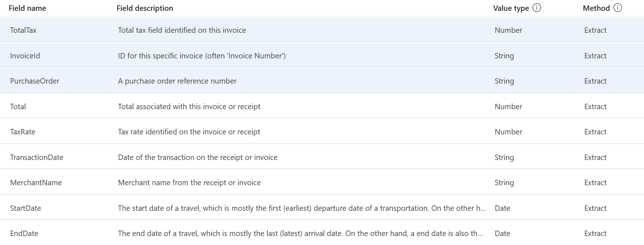
Task: Select the InvoiceId field name
Action: tap(25, 56)
